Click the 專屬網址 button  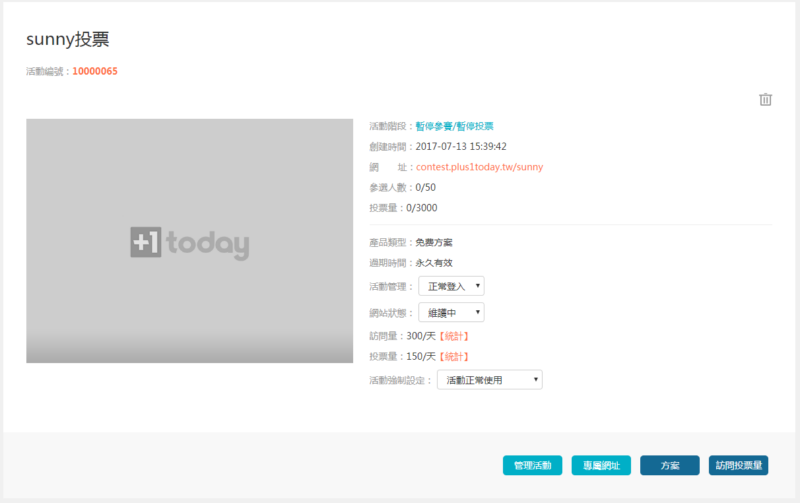click(x=601, y=465)
